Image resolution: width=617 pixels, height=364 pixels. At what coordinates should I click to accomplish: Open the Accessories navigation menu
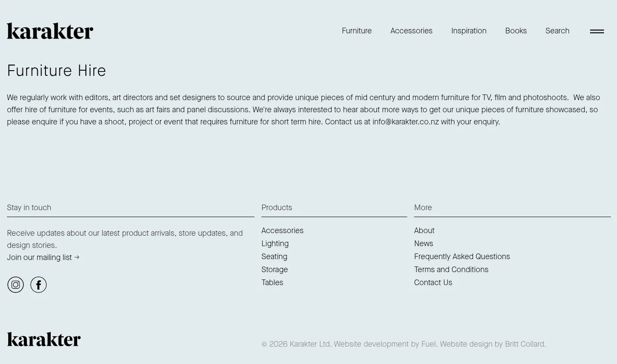[411, 31]
